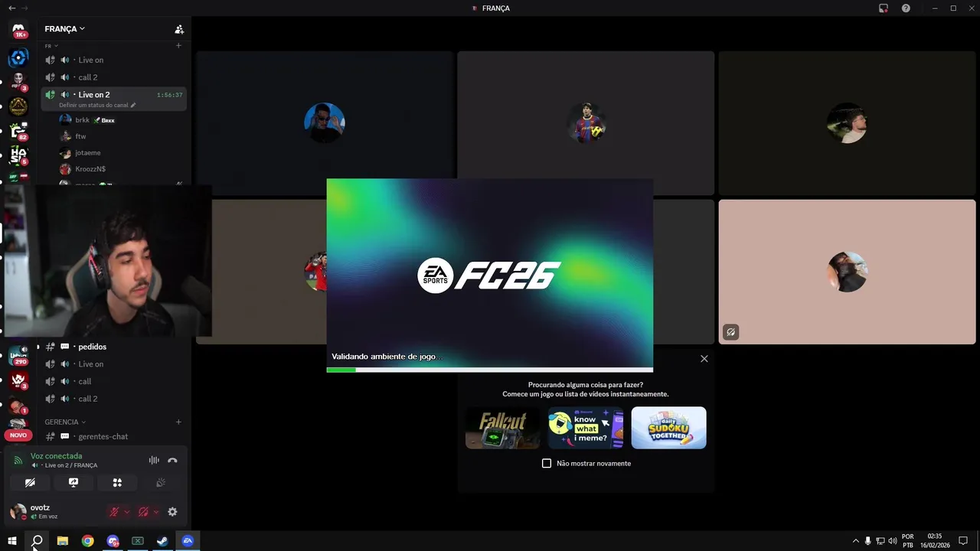This screenshot has height=551, width=980.
Task: Open activities launcher icon
Action: (117, 483)
